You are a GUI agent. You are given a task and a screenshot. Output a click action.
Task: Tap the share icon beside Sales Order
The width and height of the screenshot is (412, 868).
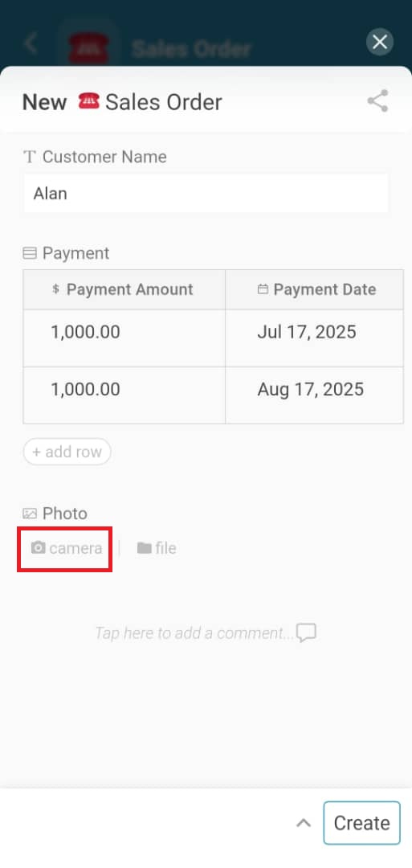tap(377, 101)
